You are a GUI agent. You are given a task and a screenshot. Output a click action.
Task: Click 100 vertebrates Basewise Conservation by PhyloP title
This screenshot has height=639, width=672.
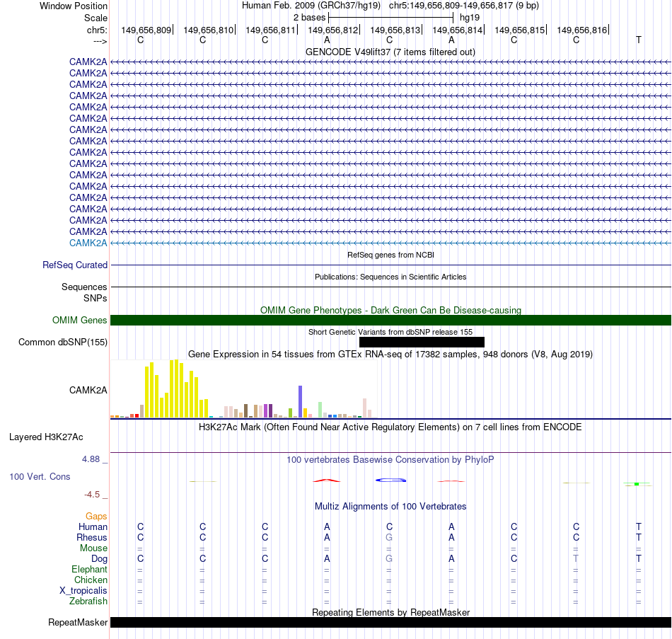click(390, 460)
